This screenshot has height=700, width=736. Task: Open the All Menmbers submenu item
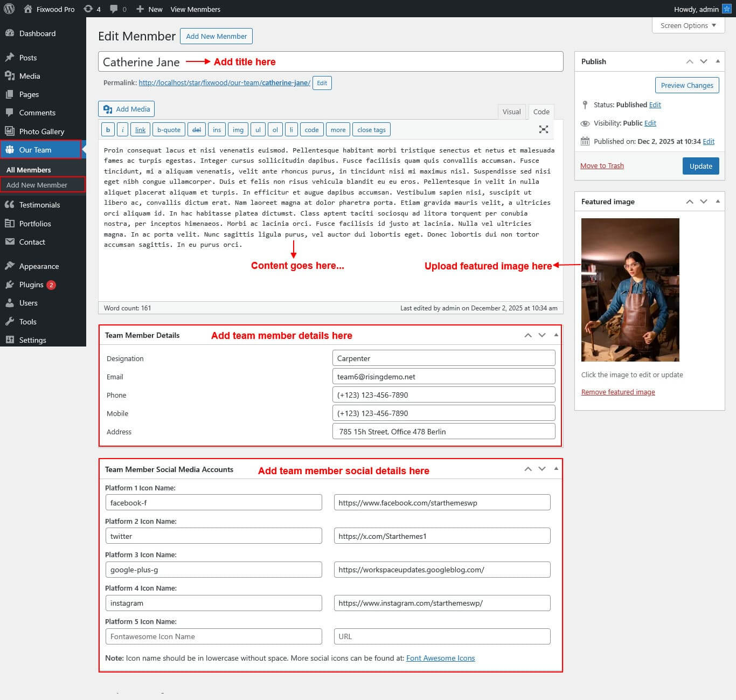(29, 170)
